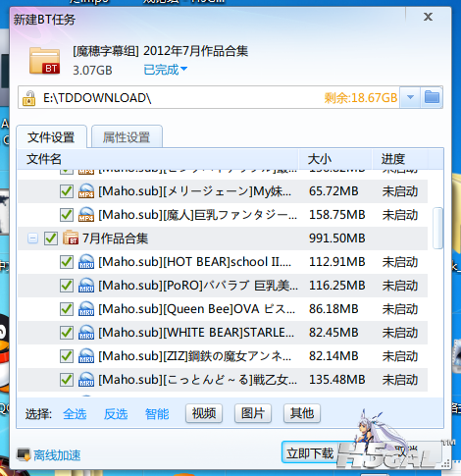Sort by the 进度 column header
Image resolution: width=461 pixels, height=476 pixels.
(x=400, y=159)
